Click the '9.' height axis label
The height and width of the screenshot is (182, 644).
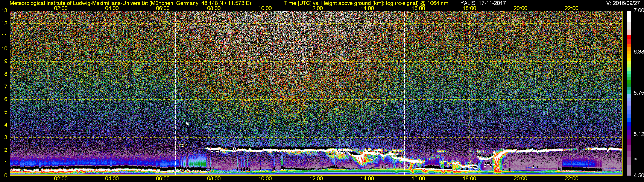[x=6, y=61]
